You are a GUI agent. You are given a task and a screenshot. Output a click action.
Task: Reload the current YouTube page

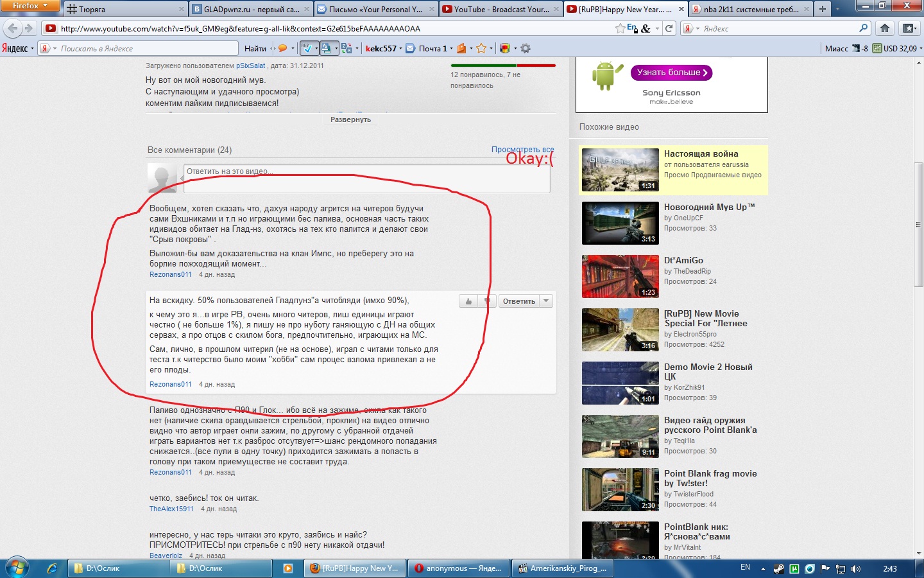(669, 28)
